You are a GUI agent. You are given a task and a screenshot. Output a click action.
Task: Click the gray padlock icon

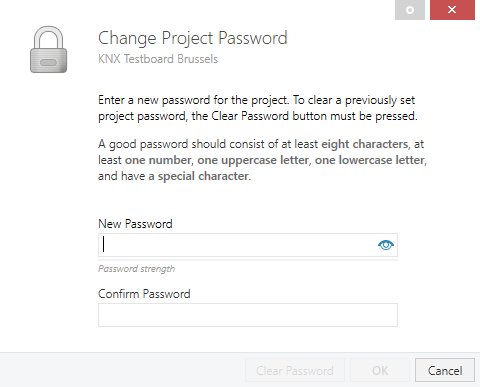point(49,50)
